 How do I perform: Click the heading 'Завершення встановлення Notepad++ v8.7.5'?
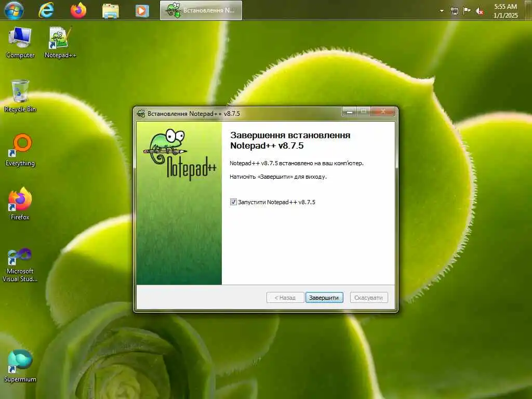(290, 140)
